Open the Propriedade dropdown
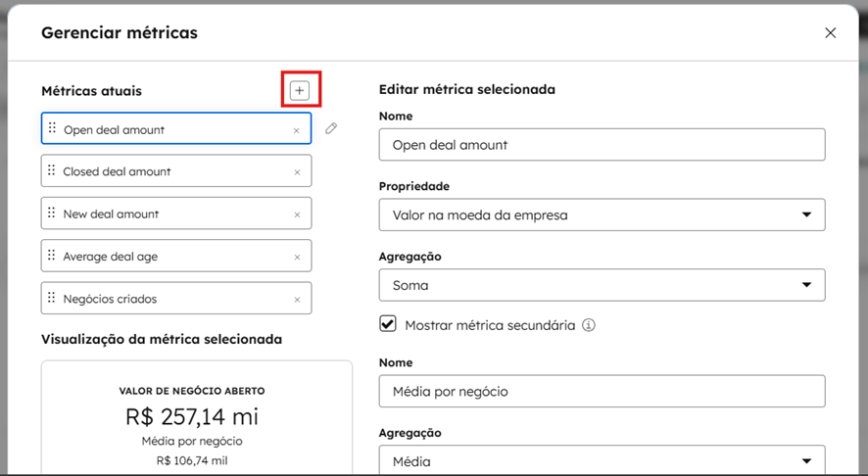The width and height of the screenshot is (868, 476). (x=602, y=214)
